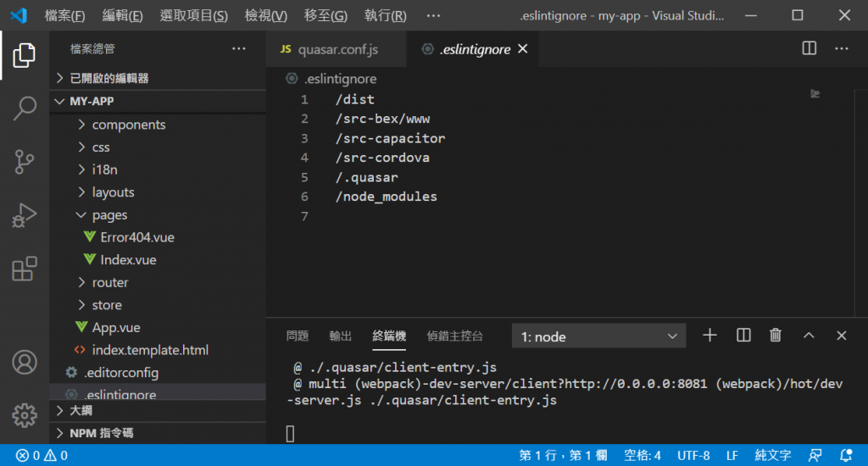Change indentation 空格: 4 in status bar
868x466 pixels.
(x=643, y=456)
